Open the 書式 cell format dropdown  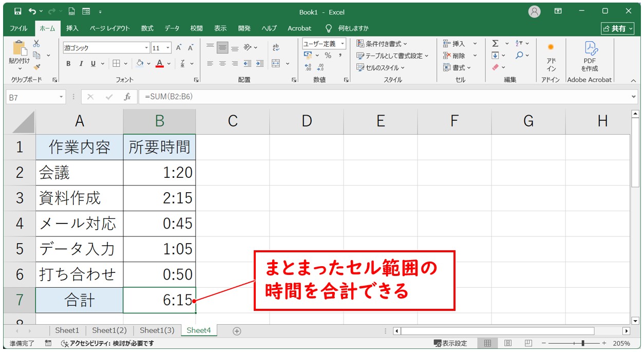point(457,67)
